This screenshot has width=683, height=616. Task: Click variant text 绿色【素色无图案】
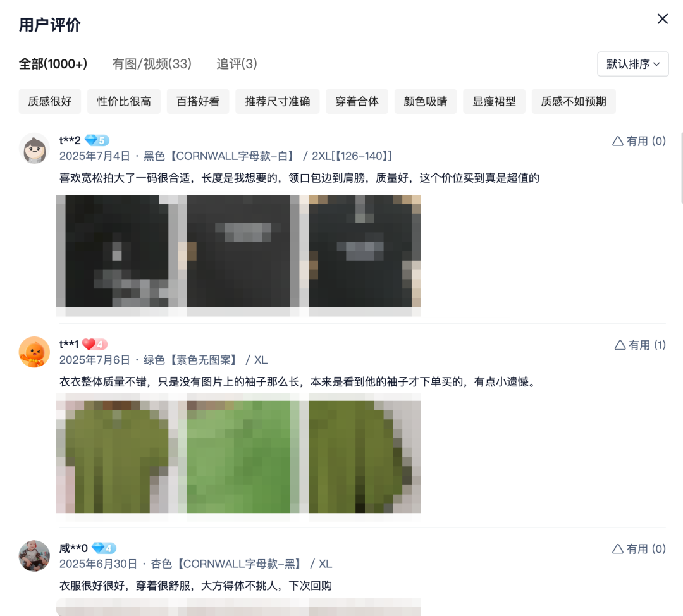[x=192, y=360]
